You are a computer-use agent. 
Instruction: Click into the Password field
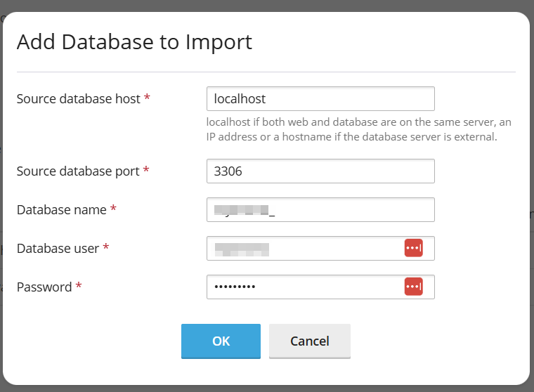pos(320,287)
